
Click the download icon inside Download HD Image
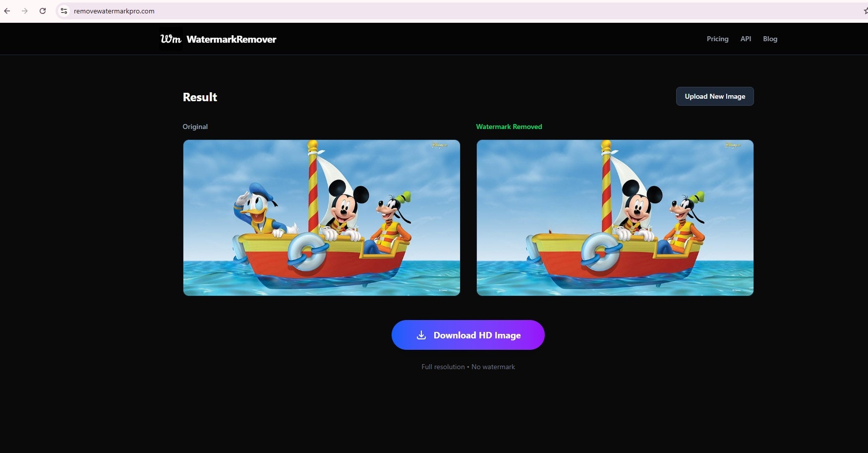(x=422, y=335)
